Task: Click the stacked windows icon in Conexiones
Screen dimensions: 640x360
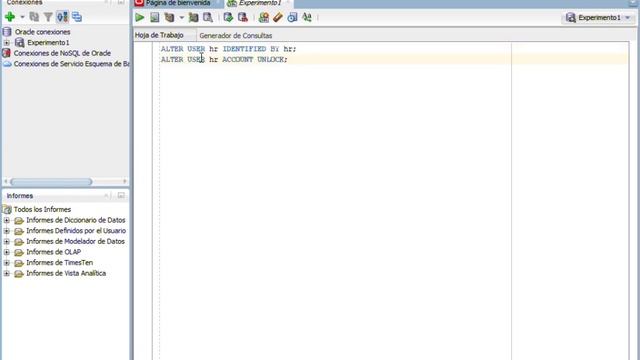Action: [x=77, y=17]
